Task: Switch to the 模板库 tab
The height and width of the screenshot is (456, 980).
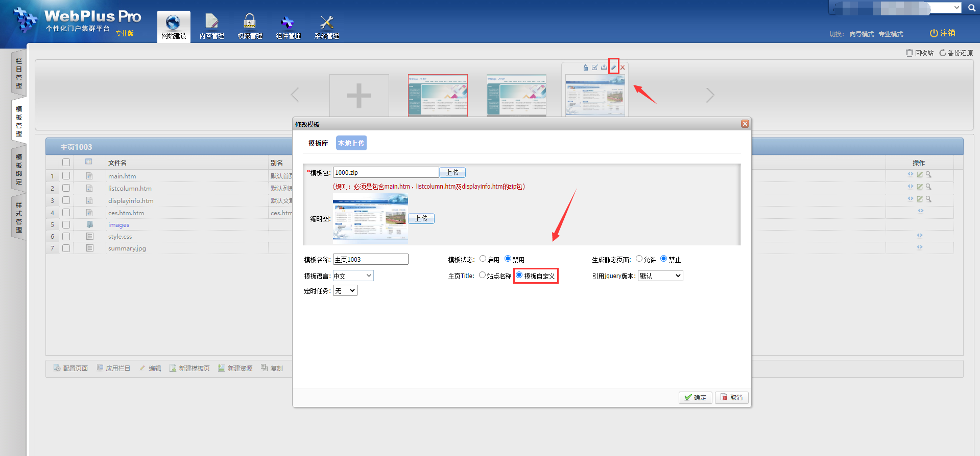Action: [318, 144]
